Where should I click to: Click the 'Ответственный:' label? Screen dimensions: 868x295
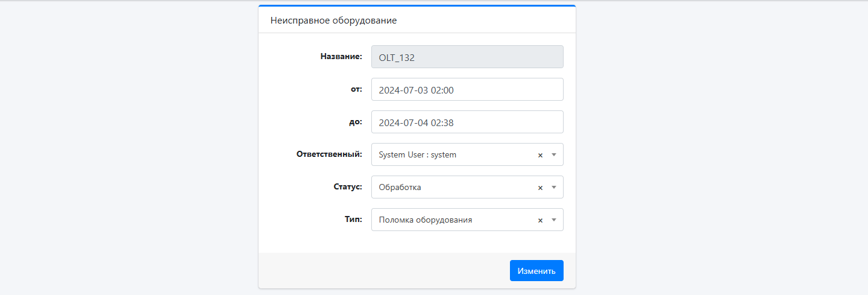(329, 154)
